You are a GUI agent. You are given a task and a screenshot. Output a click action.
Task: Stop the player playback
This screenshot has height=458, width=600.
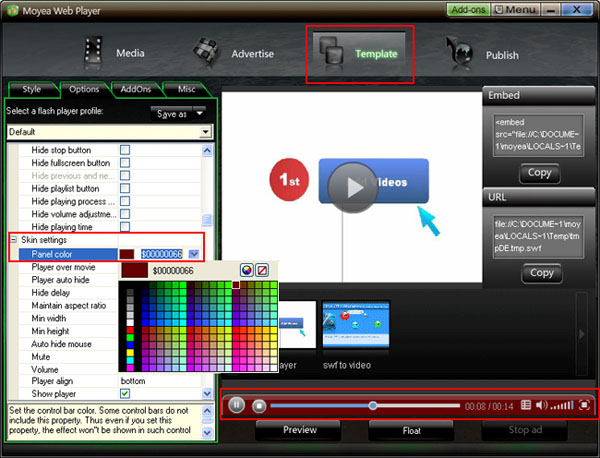[259, 406]
